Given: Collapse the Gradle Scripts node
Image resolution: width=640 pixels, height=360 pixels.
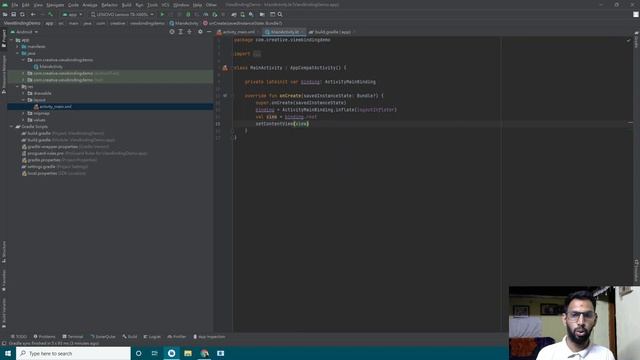Looking at the screenshot, I should 11,127.
